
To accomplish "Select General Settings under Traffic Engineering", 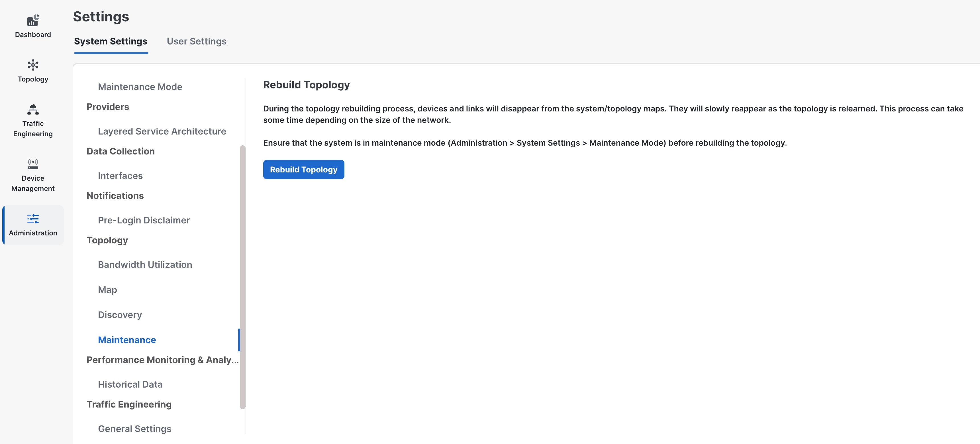I will [x=135, y=429].
